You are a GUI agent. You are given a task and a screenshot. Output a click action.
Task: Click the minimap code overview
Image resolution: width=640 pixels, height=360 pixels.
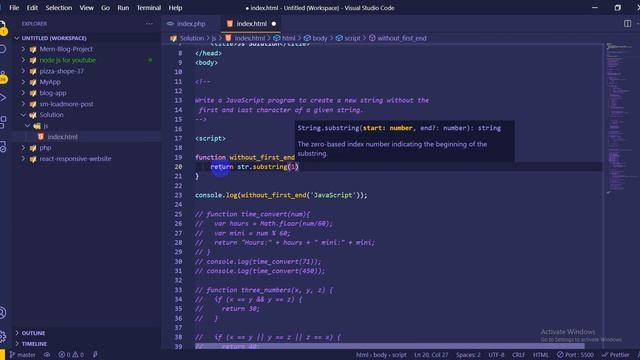tap(621, 118)
